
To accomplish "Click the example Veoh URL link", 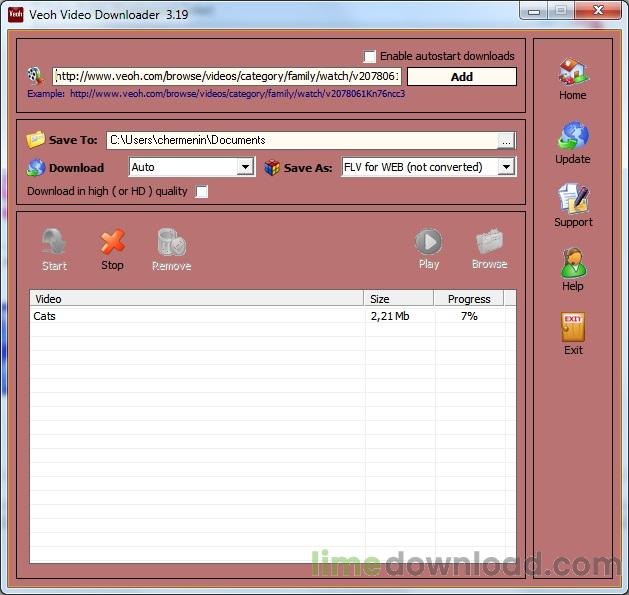I will (x=237, y=94).
